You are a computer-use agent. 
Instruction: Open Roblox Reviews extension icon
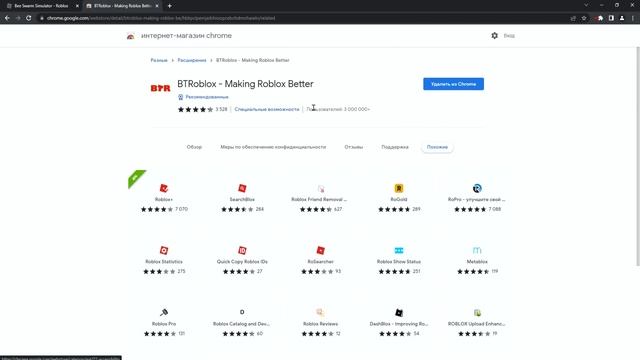click(x=321, y=312)
